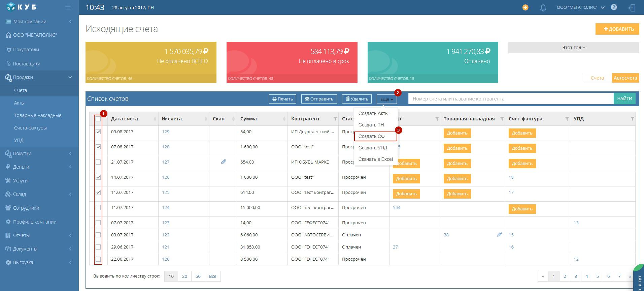Open the Этот год period dropdown
The height and width of the screenshot is (291, 644).
(x=573, y=48)
